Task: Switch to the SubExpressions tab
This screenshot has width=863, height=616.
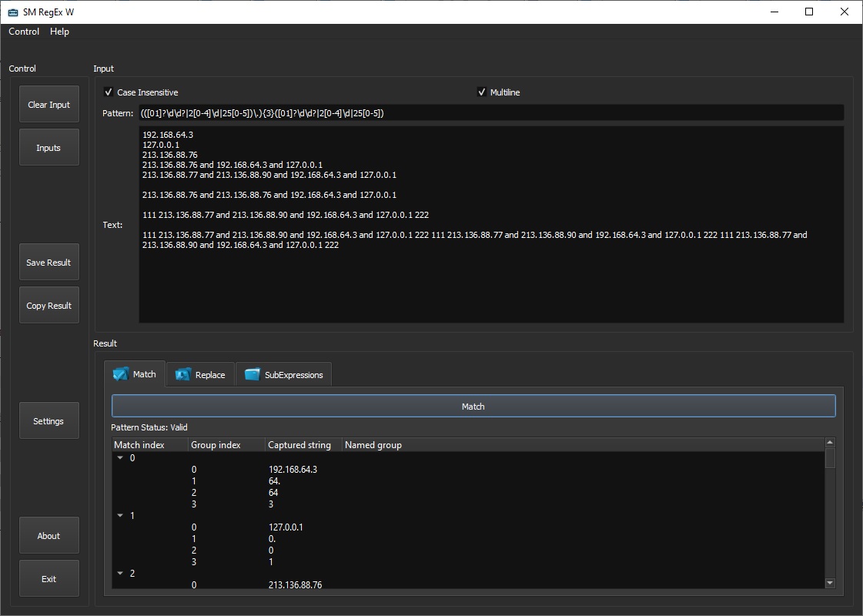Action: point(283,374)
